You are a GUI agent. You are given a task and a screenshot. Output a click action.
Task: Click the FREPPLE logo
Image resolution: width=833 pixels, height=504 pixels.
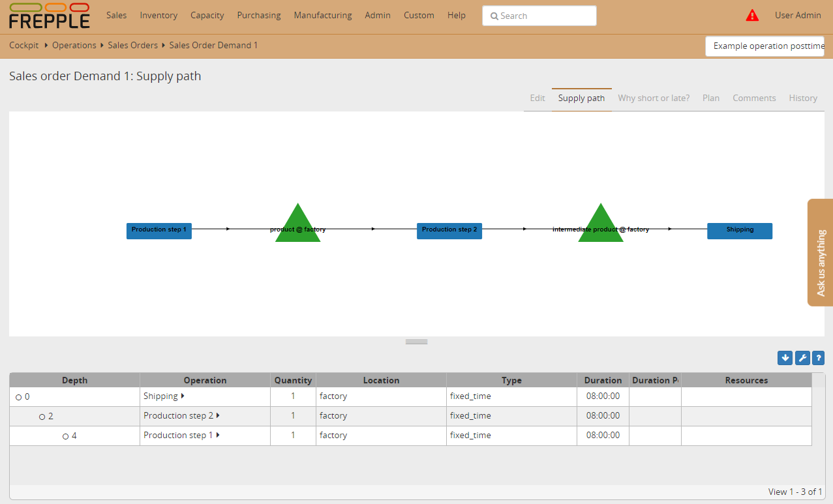[50, 16]
